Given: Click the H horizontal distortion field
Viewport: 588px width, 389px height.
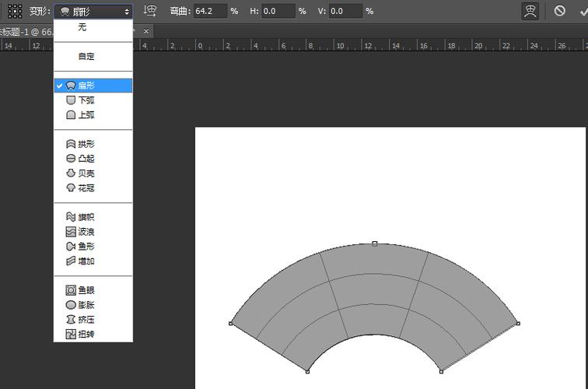Looking at the screenshot, I should tap(277, 12).
